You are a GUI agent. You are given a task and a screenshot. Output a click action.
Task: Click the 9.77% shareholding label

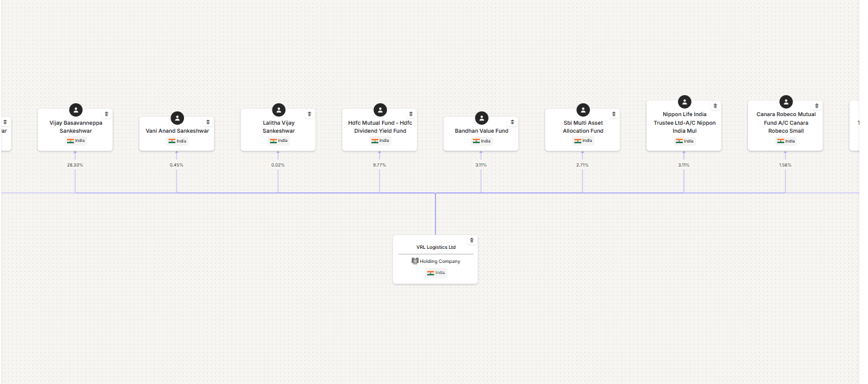tap(380, 165)
